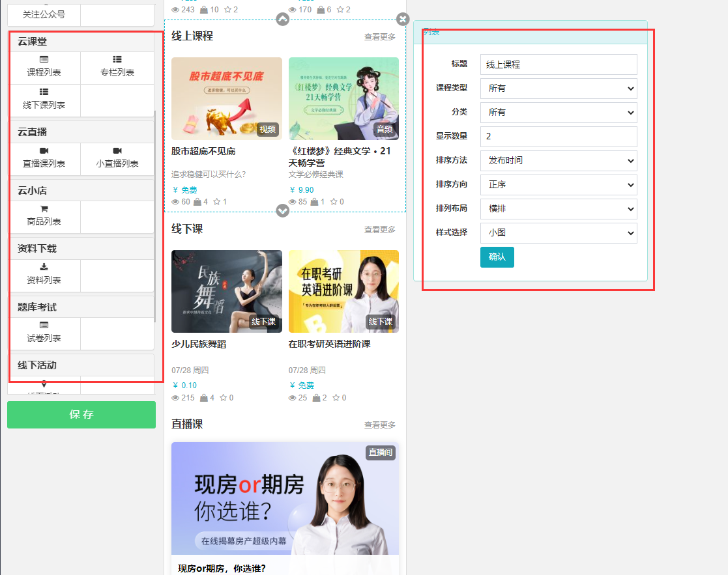Open the 样式选择 dropdown
This screenshot has height=575, width=728.
tap(559, 232)
